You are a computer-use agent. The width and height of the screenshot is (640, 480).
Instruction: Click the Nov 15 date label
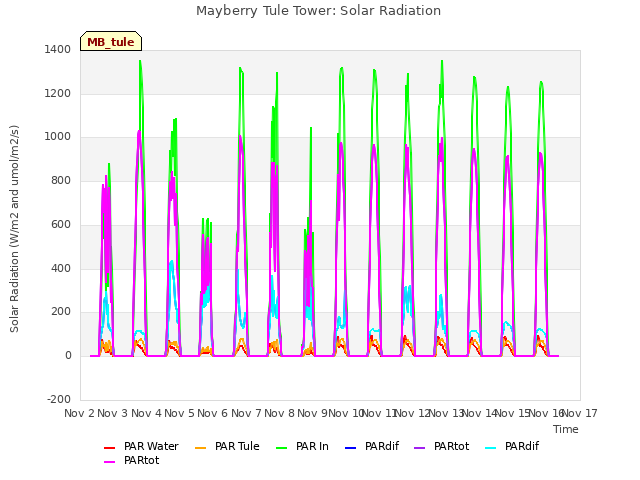pos(513,413)
